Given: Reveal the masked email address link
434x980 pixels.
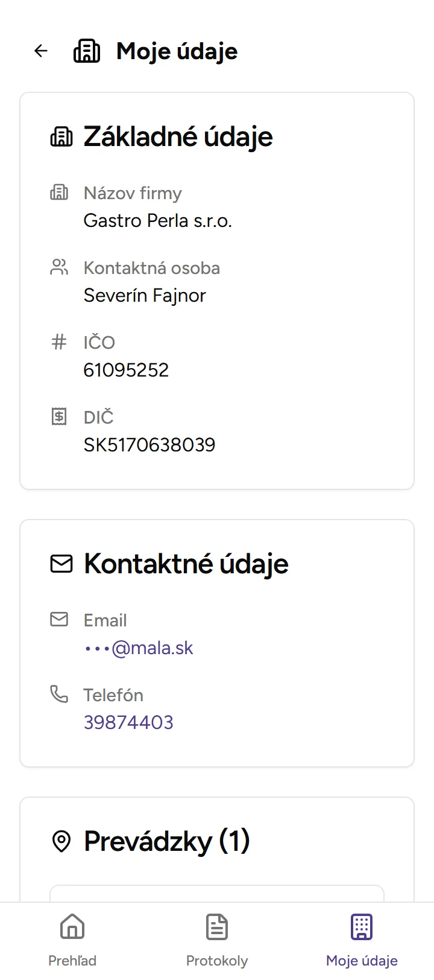Looking at the screenshot, I should [138, 647].
